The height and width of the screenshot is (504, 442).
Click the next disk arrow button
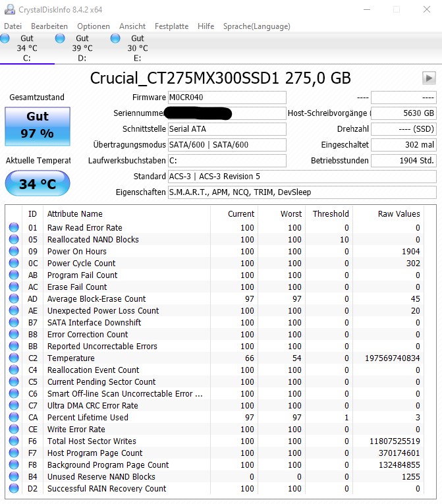(x=429, y=78)
